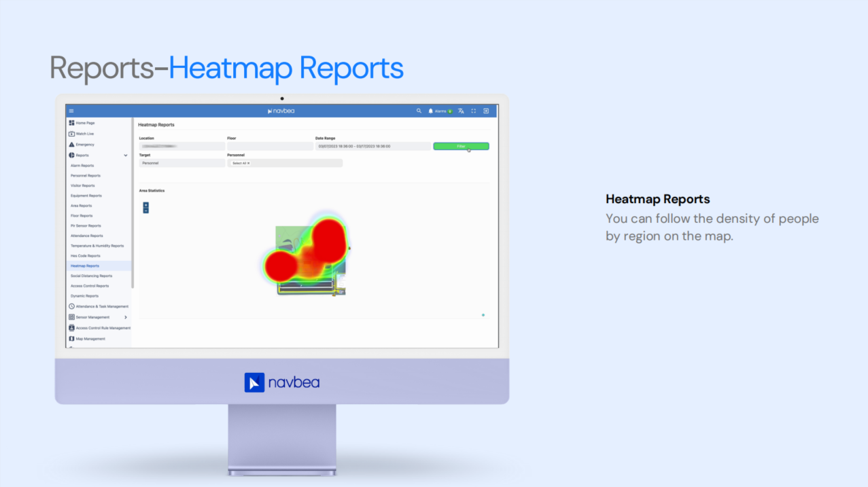Expand the Sensor Management submenu arrow

point(126,317)
